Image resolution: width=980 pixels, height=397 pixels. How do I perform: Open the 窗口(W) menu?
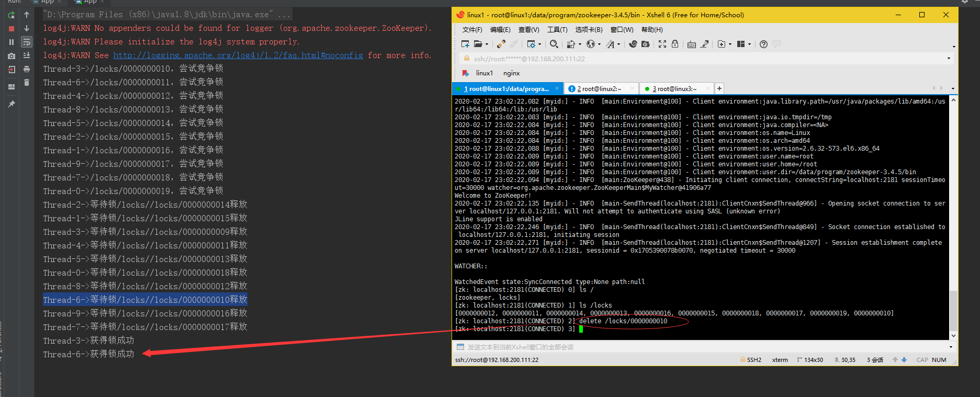622,29
